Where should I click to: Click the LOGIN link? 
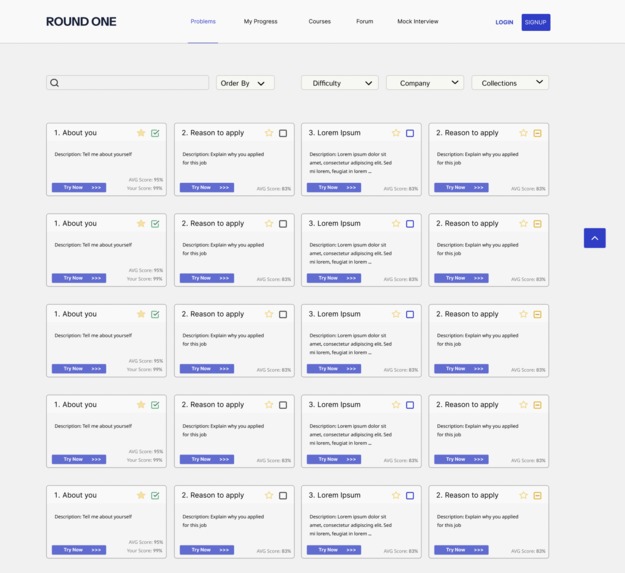(504, 22)
